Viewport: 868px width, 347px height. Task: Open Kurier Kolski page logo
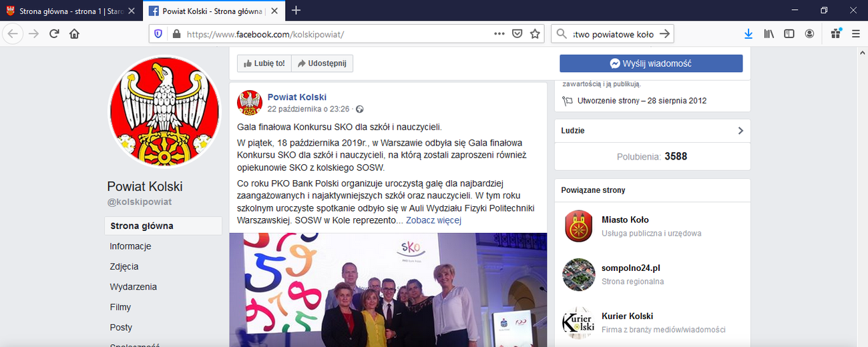coord(578,322)
